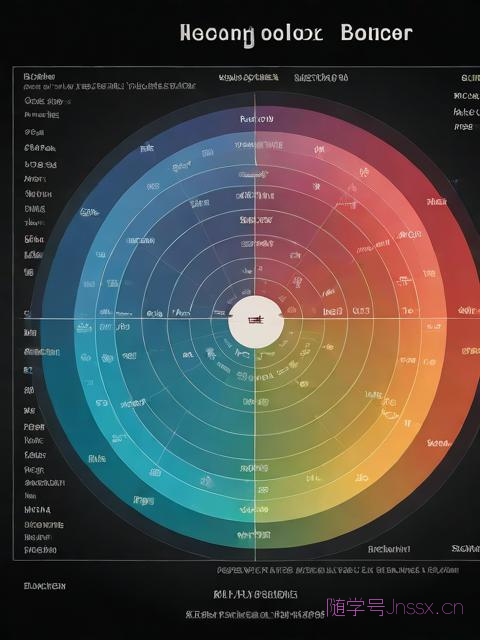Image resolution: width=480 pixels, height=640 pixels.
Task: Click the lone label below the chart frame's left corner
Action: click(44, 586)
